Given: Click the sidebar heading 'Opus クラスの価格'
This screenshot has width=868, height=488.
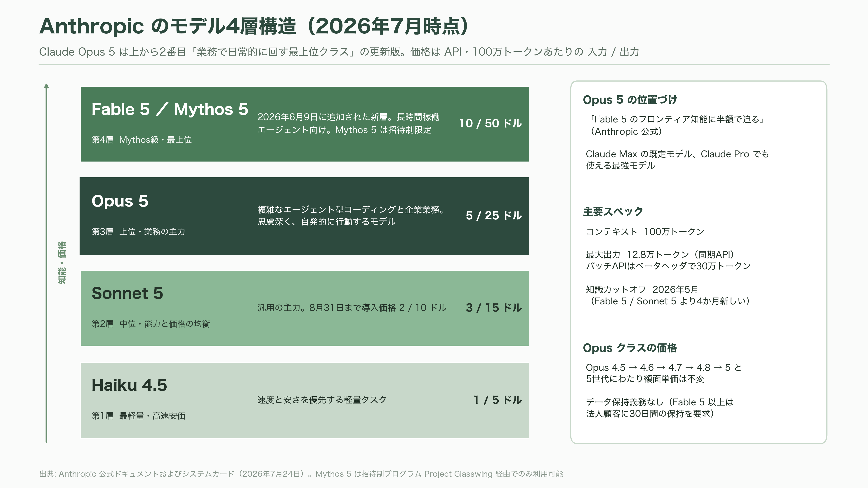Looking at the screenshot, I should coord(630,348).
